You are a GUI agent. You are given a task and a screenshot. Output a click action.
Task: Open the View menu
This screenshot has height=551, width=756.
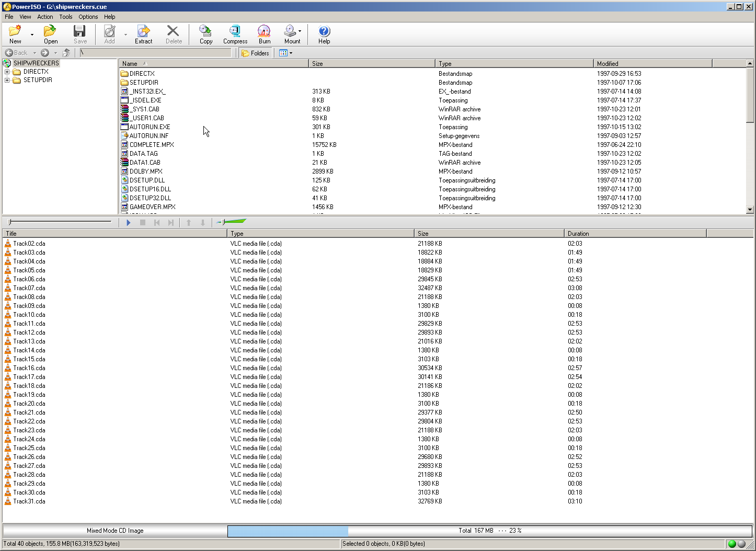click(25, 17)
